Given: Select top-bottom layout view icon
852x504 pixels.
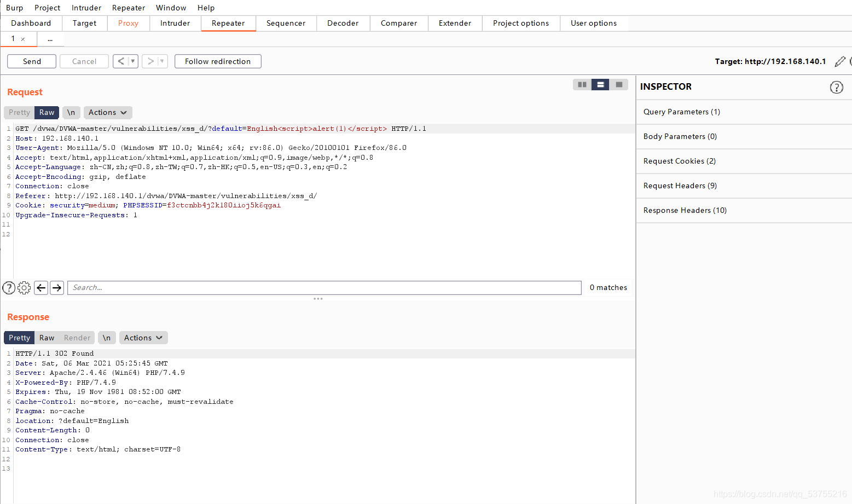Looking at the screenshot, I should [600, 84].
